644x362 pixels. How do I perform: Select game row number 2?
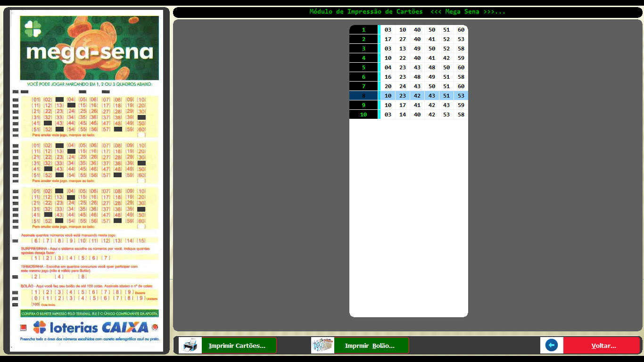[409, 39]
